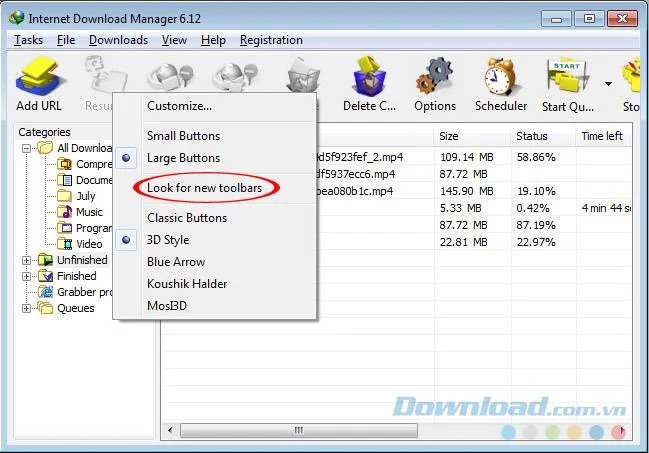Click the Queues folder icon
This screenshot has width=649, height=453.
point(45,308)
